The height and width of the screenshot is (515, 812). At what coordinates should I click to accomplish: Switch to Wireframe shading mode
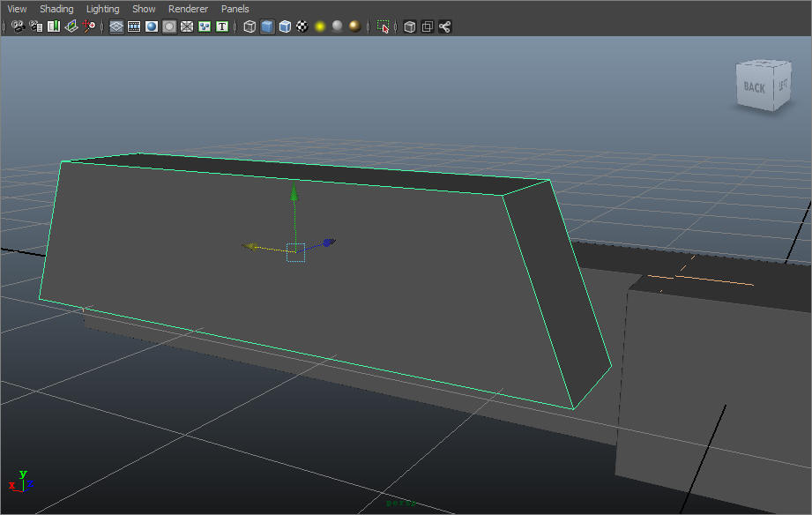click(250, 26)
